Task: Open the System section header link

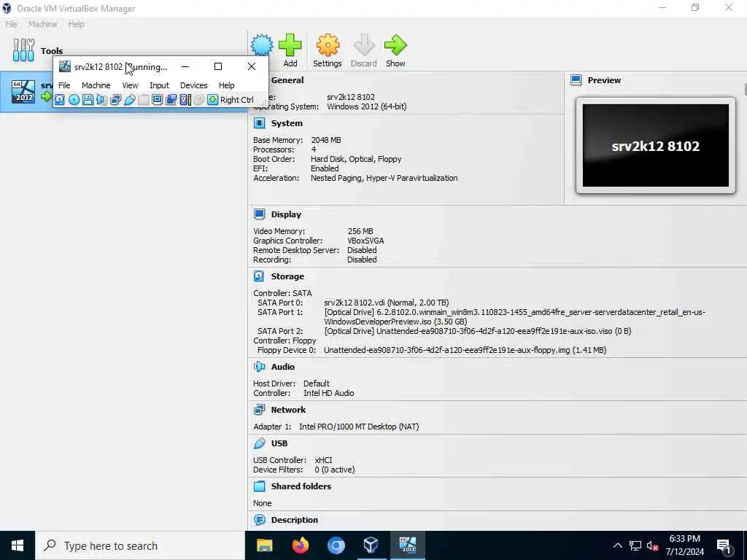Action: click(287, 123)
